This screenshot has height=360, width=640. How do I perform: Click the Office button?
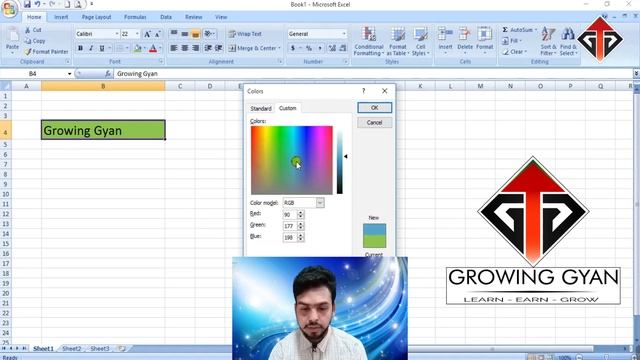coord(9,9)
